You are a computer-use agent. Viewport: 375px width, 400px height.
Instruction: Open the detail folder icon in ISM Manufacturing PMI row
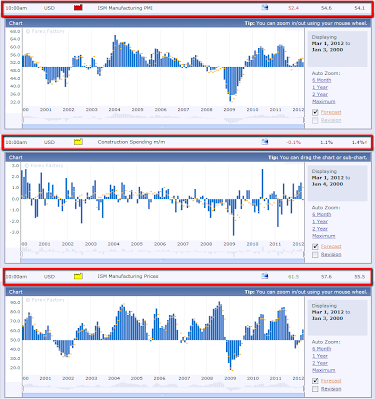tap(265, 8)
